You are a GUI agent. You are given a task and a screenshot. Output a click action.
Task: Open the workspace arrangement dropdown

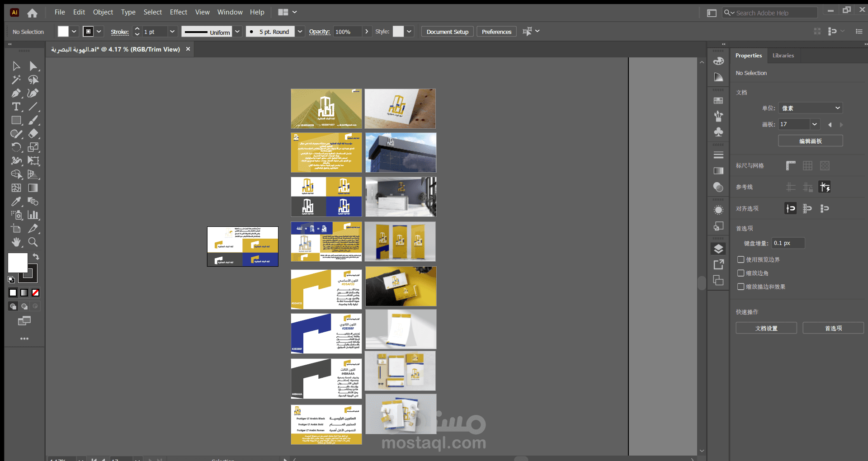[288, 12]
